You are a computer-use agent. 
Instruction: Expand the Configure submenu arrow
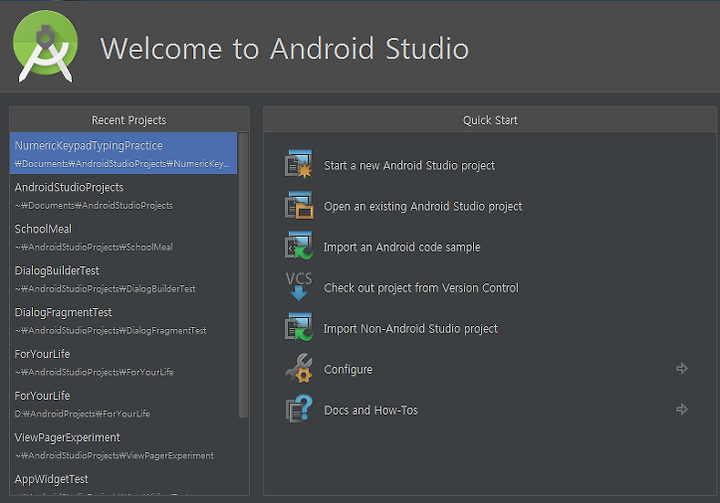click(682, 368)
